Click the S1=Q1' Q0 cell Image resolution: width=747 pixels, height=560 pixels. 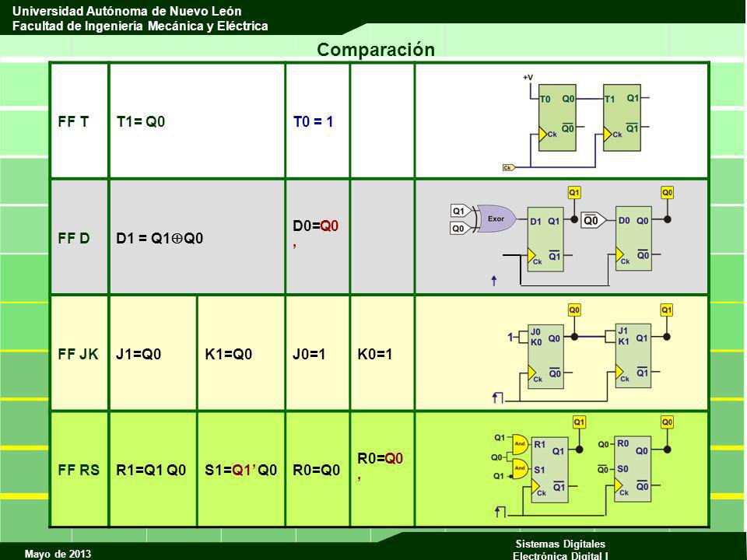[240, 470]
